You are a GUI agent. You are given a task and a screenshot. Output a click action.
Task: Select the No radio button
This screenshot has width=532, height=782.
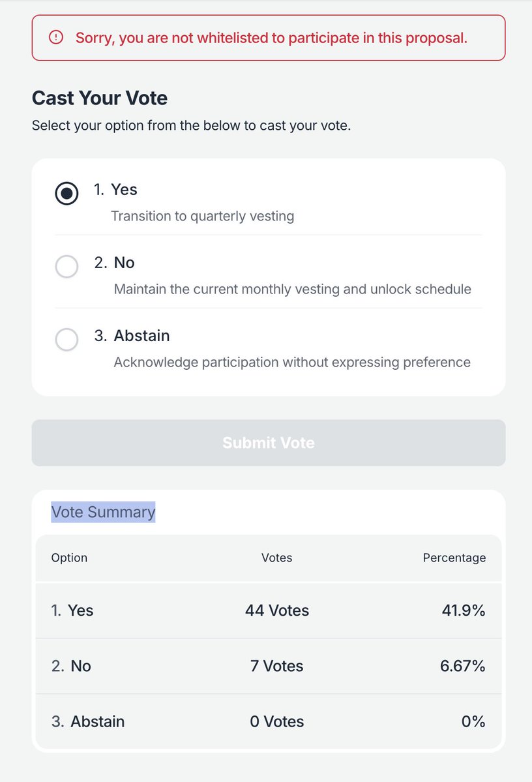pyautogui.click(x=66, y=266)
